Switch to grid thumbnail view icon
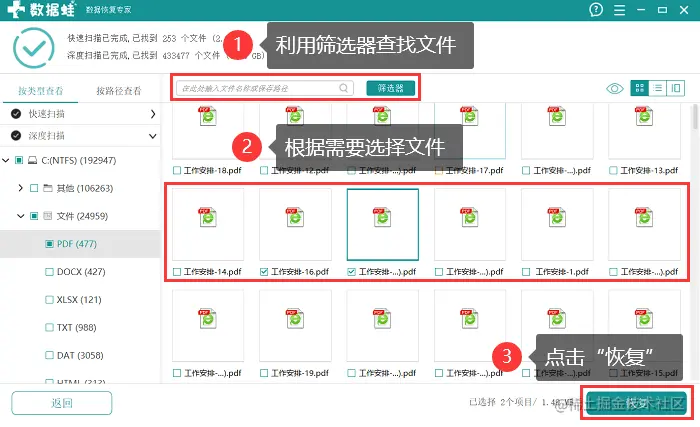Image resolution: width=700 pixels, height=427 pixels. (x=639, y=88)
